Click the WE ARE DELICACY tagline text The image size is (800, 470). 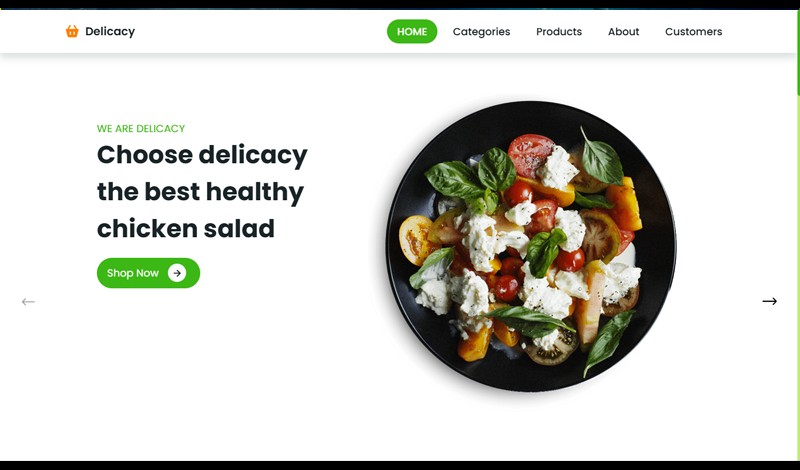[x=141, y=129]
